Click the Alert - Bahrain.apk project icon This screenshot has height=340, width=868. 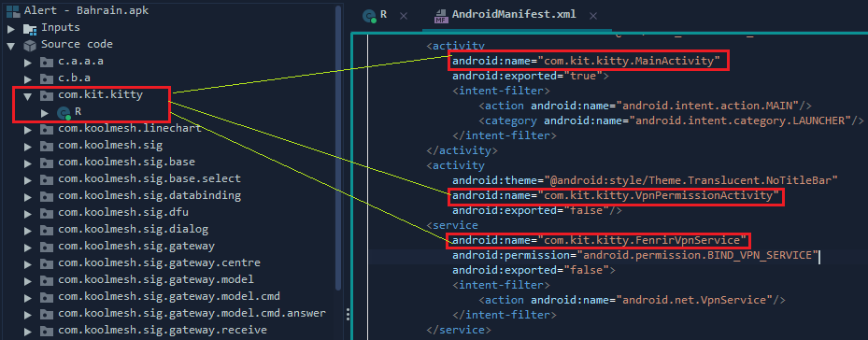[12, 10]
